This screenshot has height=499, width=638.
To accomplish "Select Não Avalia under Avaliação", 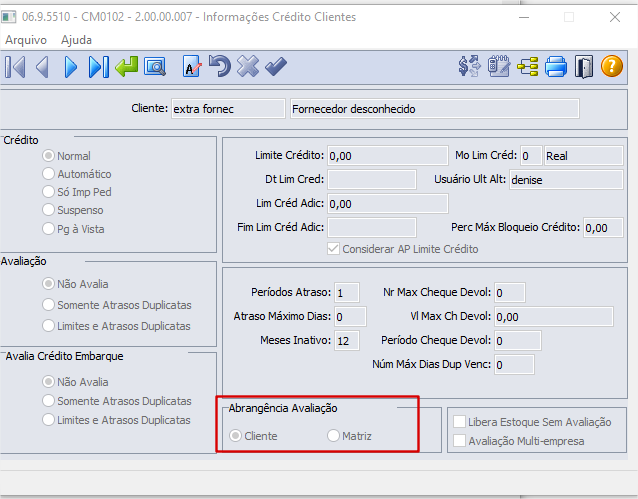I will (x=75, y=284).
